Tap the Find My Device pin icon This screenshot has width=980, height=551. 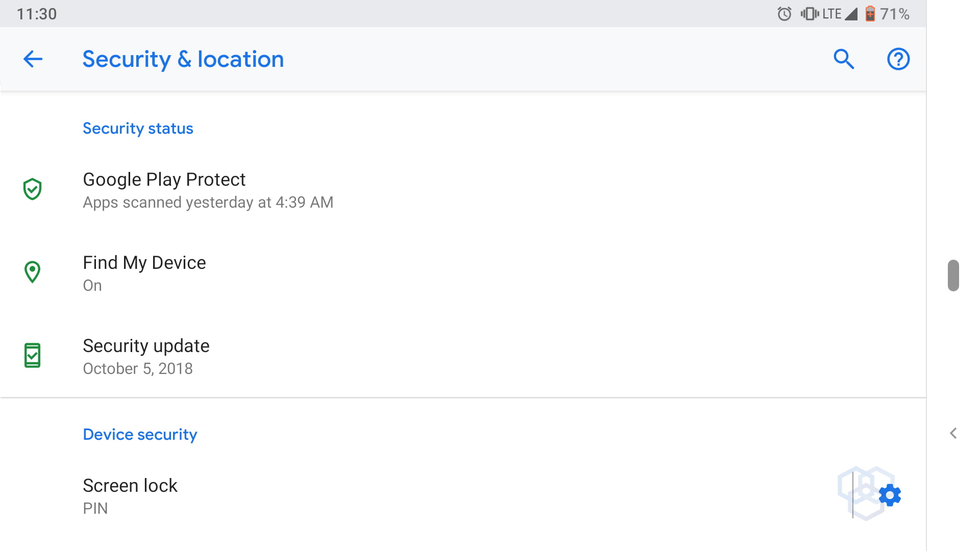click(32, 272)
